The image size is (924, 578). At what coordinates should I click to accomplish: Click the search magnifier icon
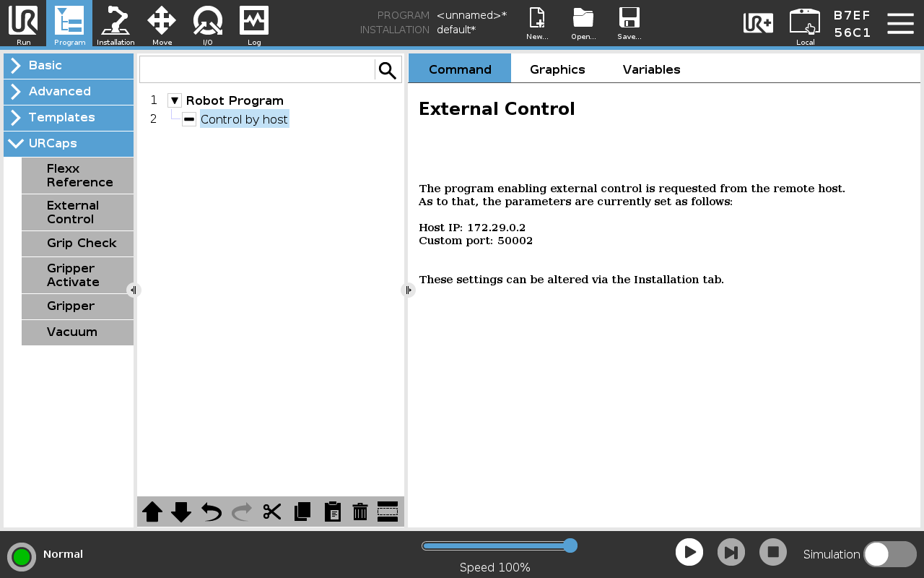click(x=388, y=70)
